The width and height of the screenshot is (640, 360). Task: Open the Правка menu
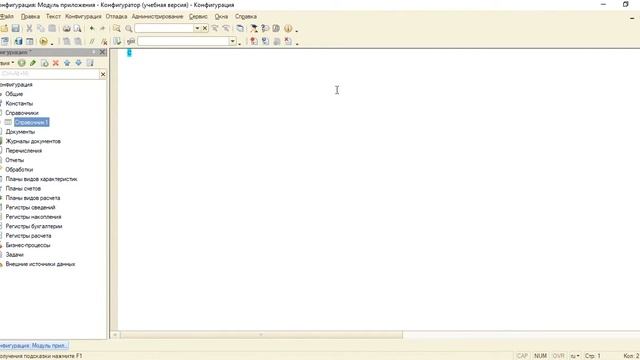pos(30,16)
